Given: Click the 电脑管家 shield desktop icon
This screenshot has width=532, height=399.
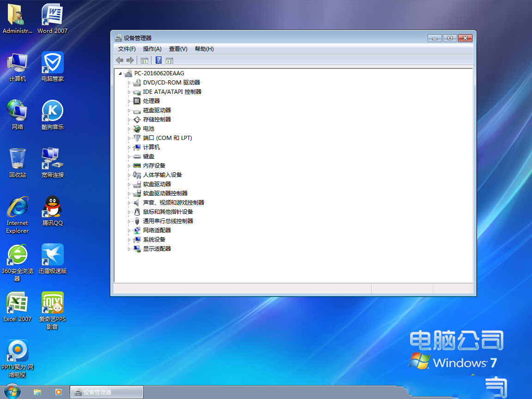Looking at the screenshot, I should (52, 63).
